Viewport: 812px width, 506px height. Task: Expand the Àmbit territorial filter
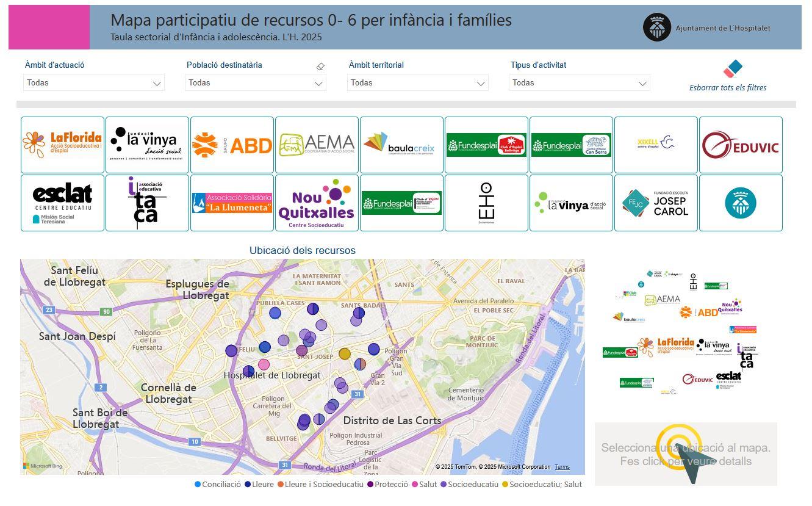pos(418,82)
